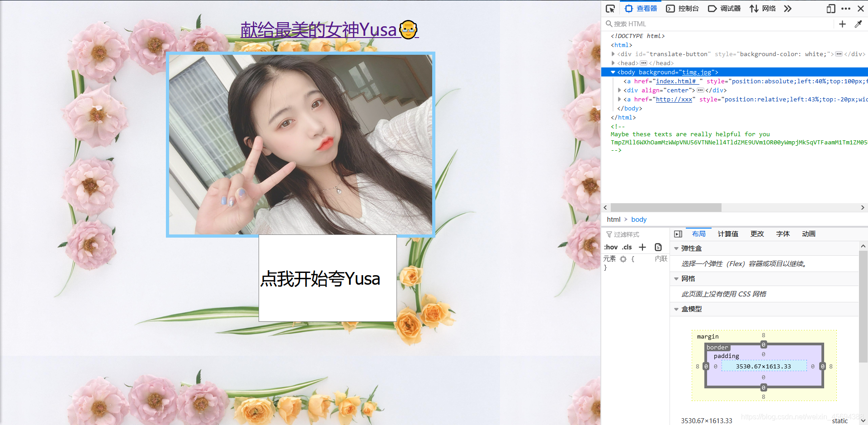The width and height of the screenshot is (868, 425).
Task: Open the 字体 fonts tab
Action: pyautogui.click(x=783, y=234)
